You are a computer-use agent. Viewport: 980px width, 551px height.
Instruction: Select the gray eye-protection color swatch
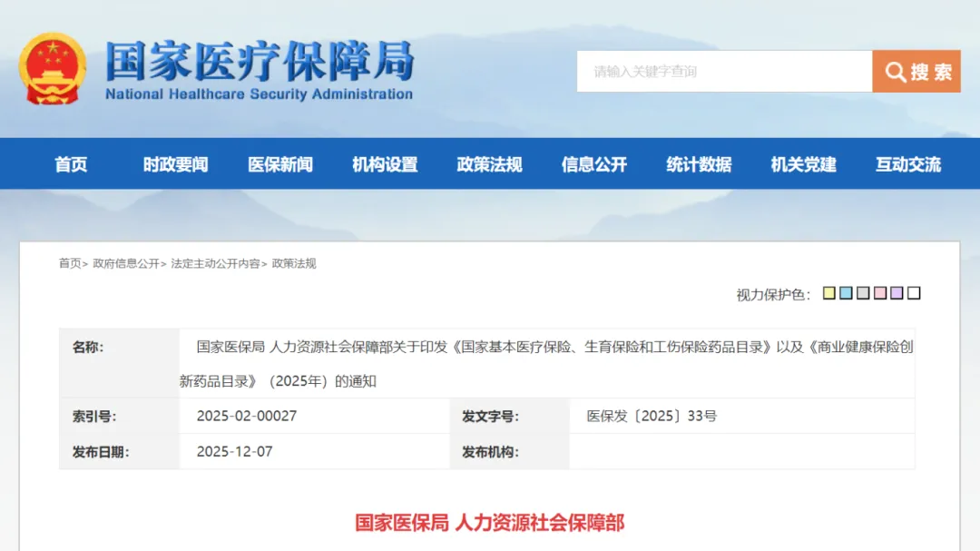point(863,292)
